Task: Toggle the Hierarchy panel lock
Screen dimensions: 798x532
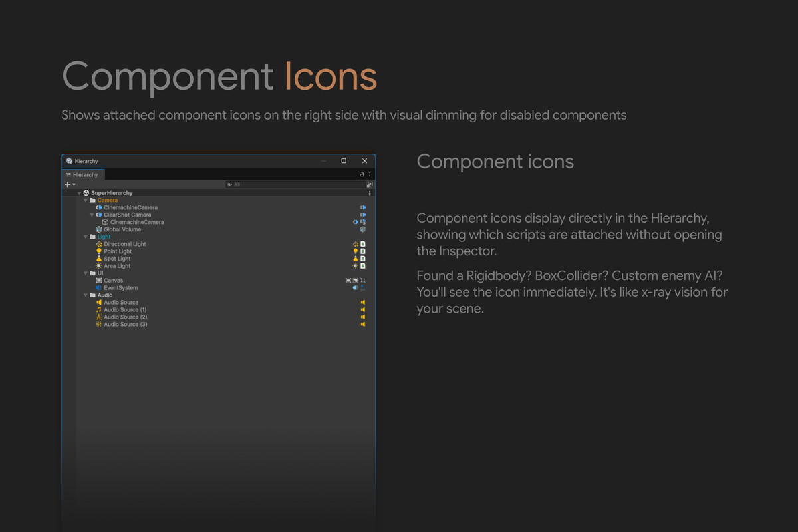Action: (362, 174)
